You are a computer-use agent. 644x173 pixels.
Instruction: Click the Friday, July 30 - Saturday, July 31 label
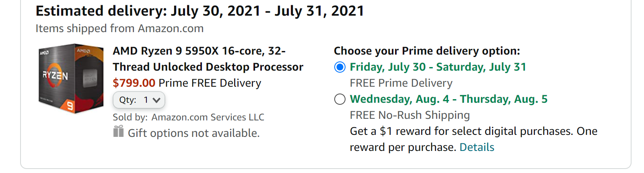[x=438, y=67]
